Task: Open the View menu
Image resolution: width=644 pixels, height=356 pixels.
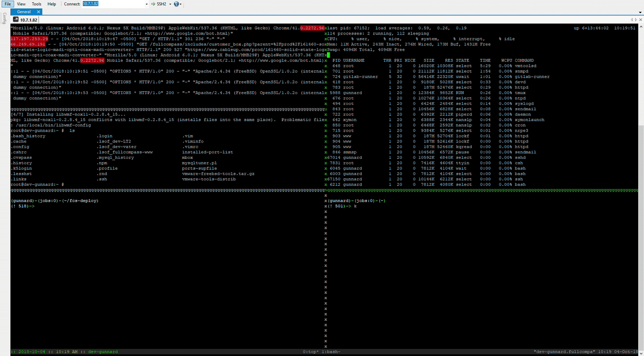Action: coord(21,4)
